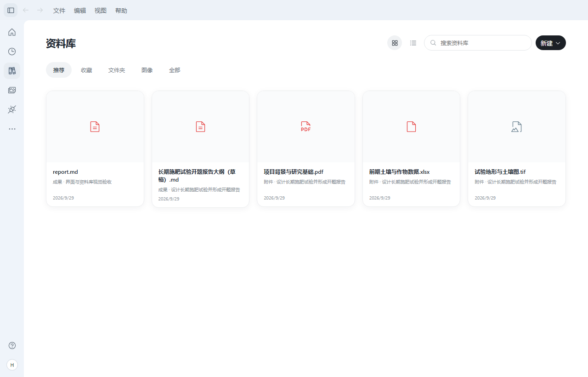Viewport: 588px width, 377px height.
Task: Select the 推荐 tab
Action: click(x=59, y=70)
